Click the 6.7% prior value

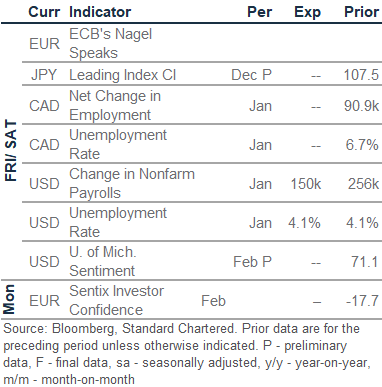(x=362, y=145)
